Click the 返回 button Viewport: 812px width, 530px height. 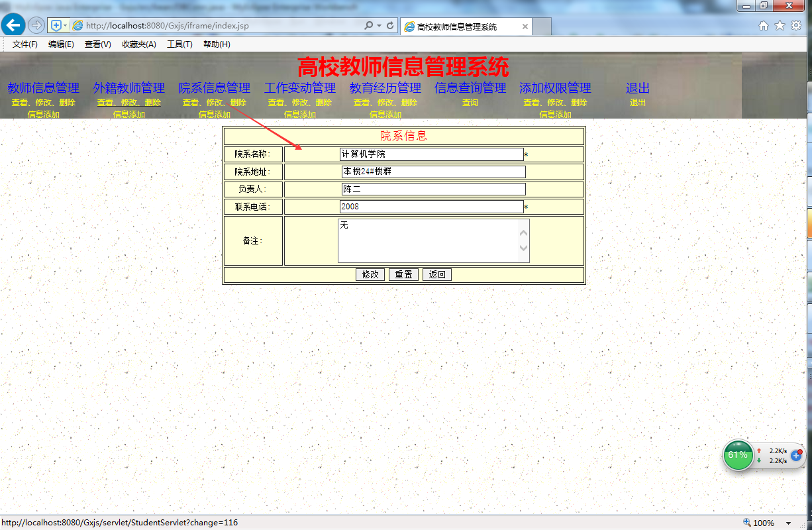tap(437, 274)
